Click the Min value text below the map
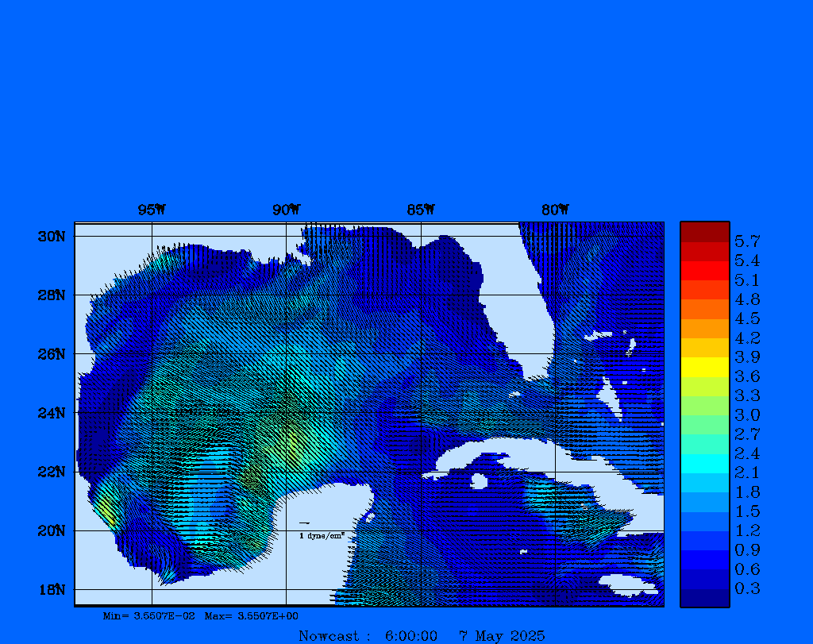This screenshot has height=644, width=813. coord(148,615)
